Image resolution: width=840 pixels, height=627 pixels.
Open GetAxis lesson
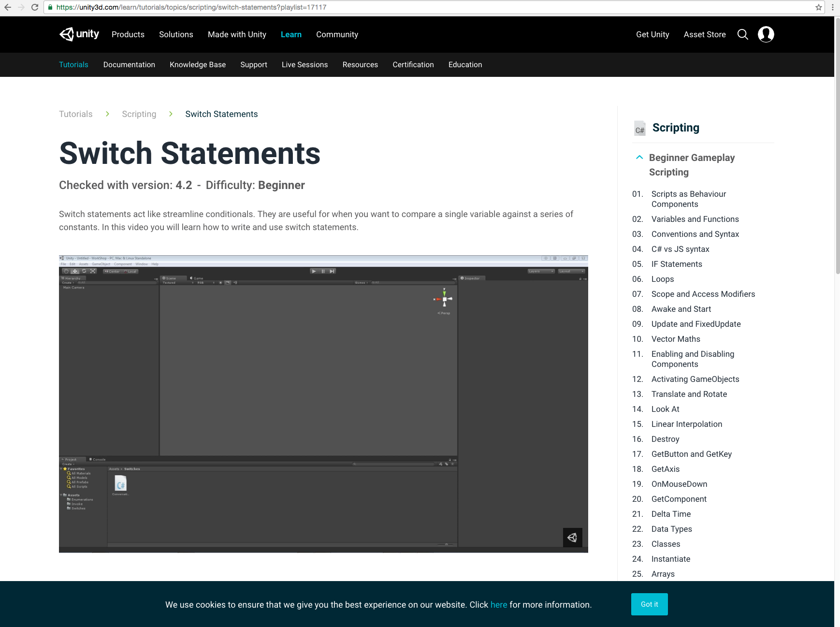pyautogui.click(x=666, y=469)
